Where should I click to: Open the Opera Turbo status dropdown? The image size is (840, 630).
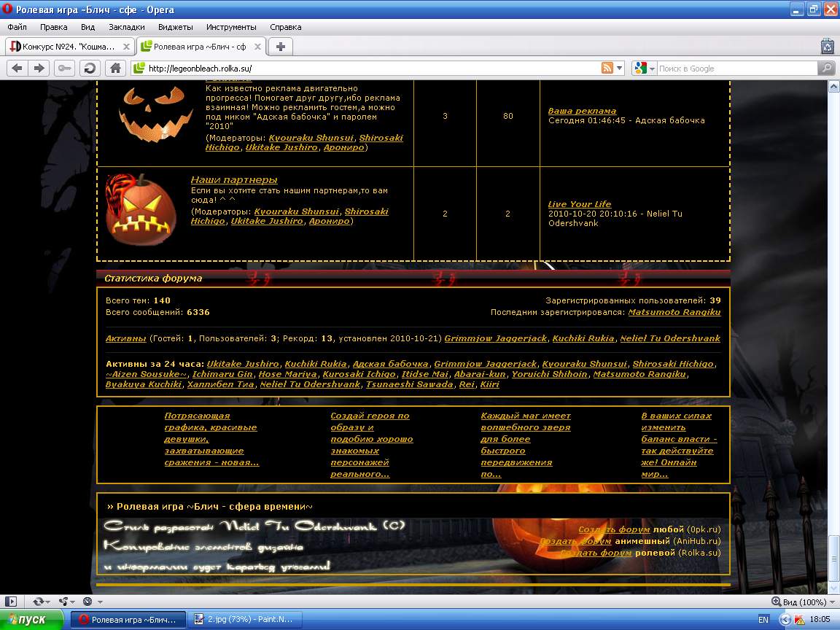(x=92, y=602)
